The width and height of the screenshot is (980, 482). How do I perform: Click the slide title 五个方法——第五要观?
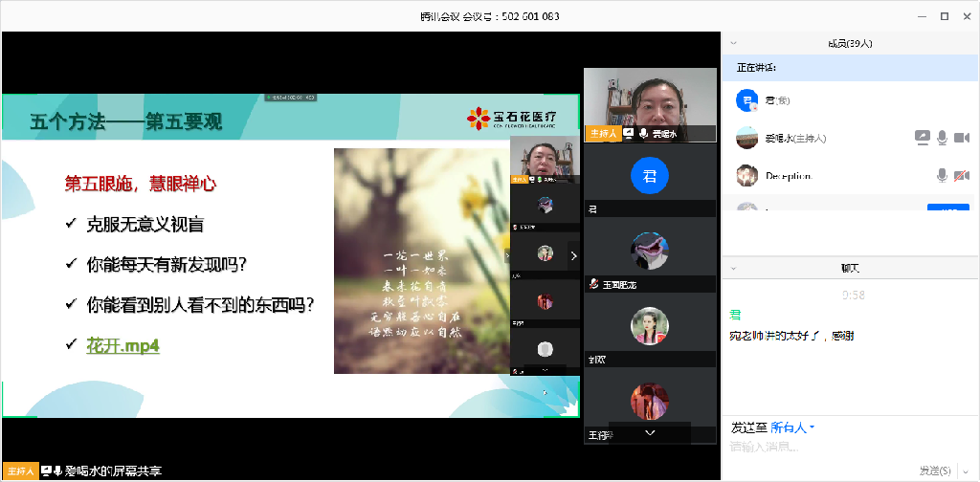125,120
